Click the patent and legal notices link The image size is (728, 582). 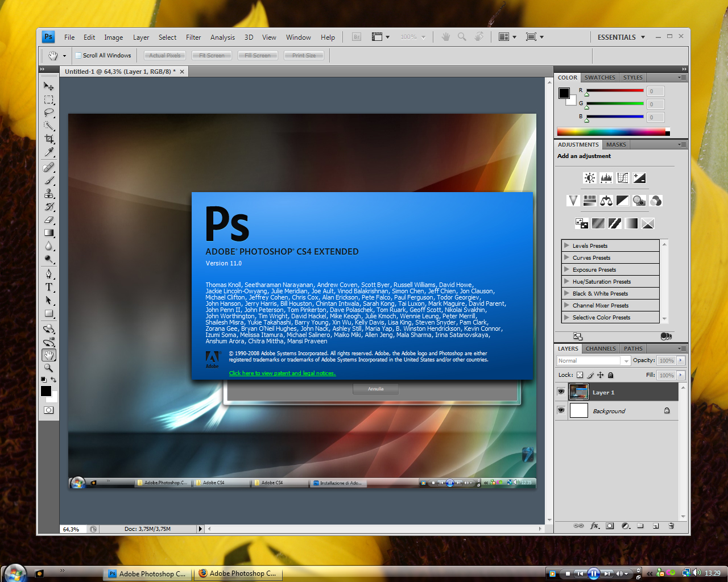(x=282, y=373)
